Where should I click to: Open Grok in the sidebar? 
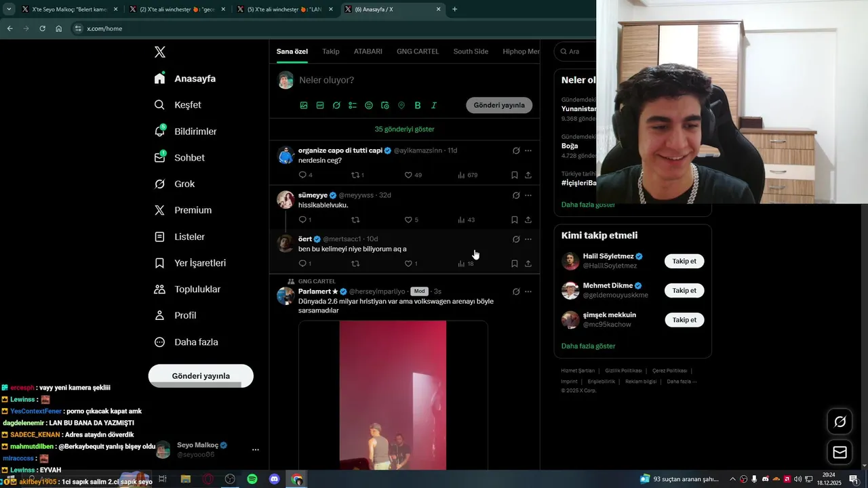(174, 184)
